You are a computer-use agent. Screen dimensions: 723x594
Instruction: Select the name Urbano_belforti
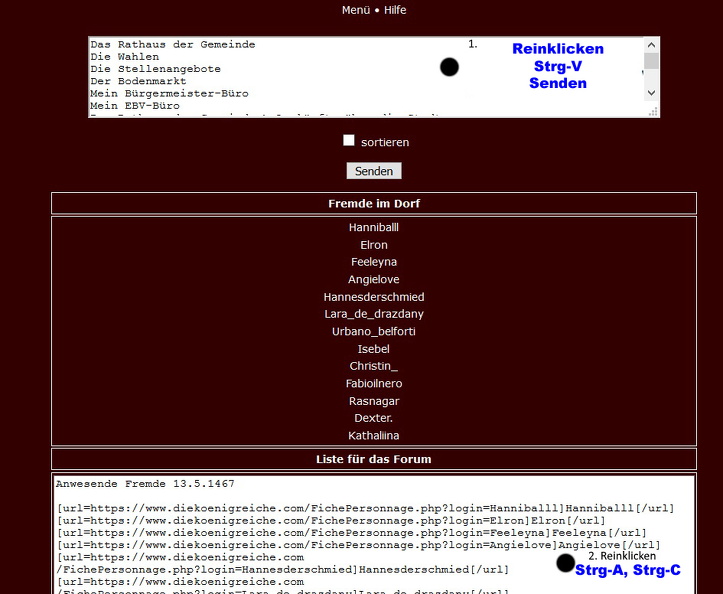pos(374,332)
